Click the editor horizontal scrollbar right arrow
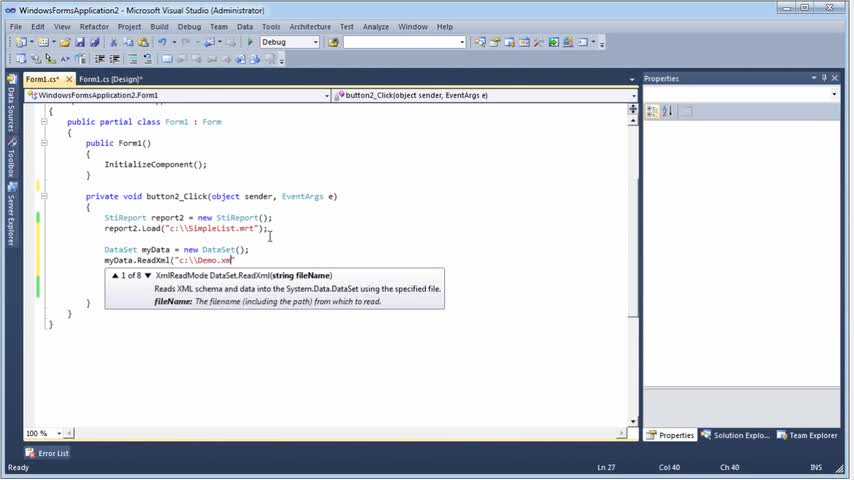The height and width of the screenshot is (480, 854). 621,433
